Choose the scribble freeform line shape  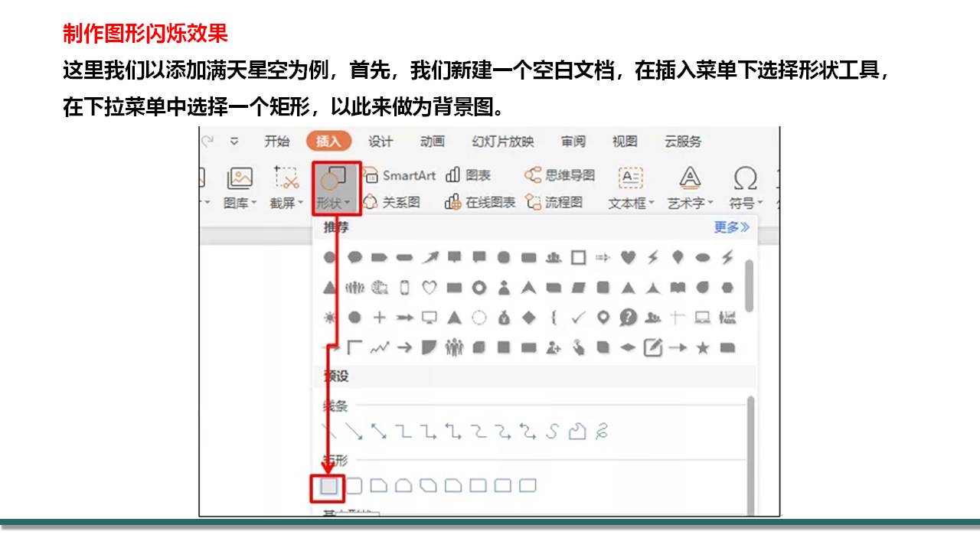click(x=602, y=432)
